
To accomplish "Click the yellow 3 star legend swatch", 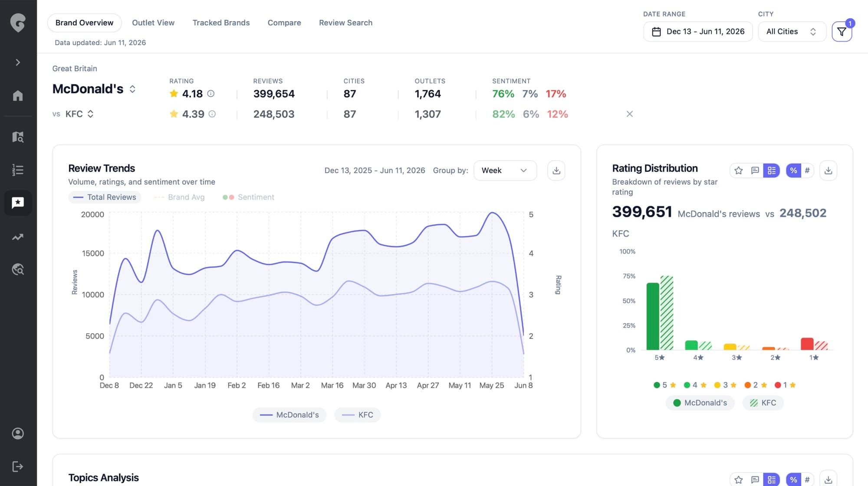I will tap(717, 385).
